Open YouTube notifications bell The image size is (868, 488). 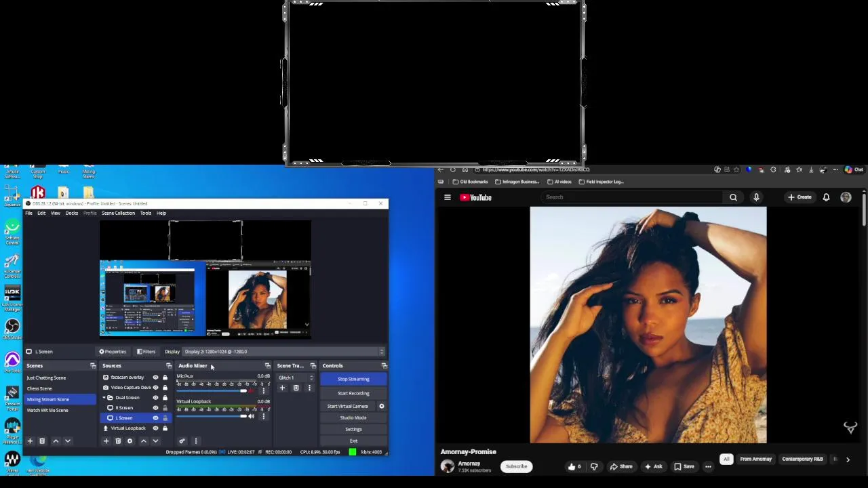pos(826,197)
